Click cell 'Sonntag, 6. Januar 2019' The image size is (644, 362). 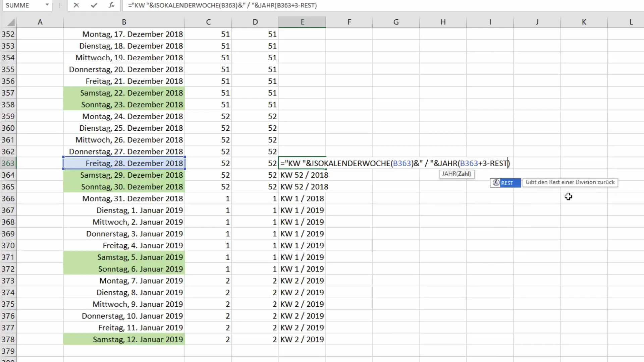pos(124,269)
